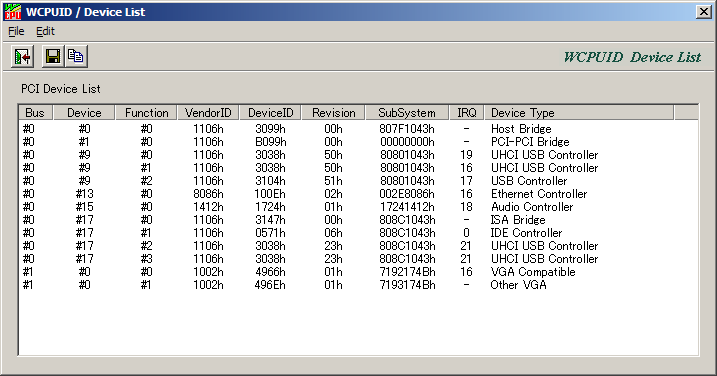Click the USB Controller row with revision 51h
This screenshot has height=376, width=717.
(x=358, y=181)
